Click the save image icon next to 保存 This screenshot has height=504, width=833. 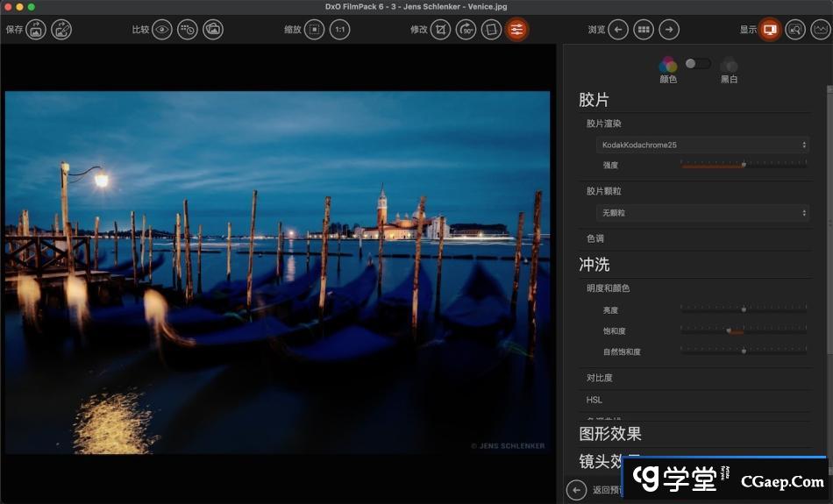pyautogui.click(x=36, y=29)
